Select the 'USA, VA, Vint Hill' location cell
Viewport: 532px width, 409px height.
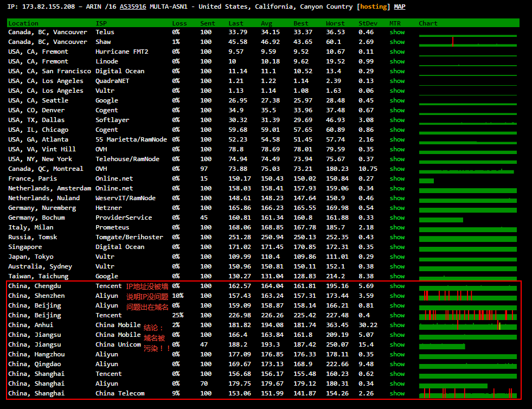point(42,149)
